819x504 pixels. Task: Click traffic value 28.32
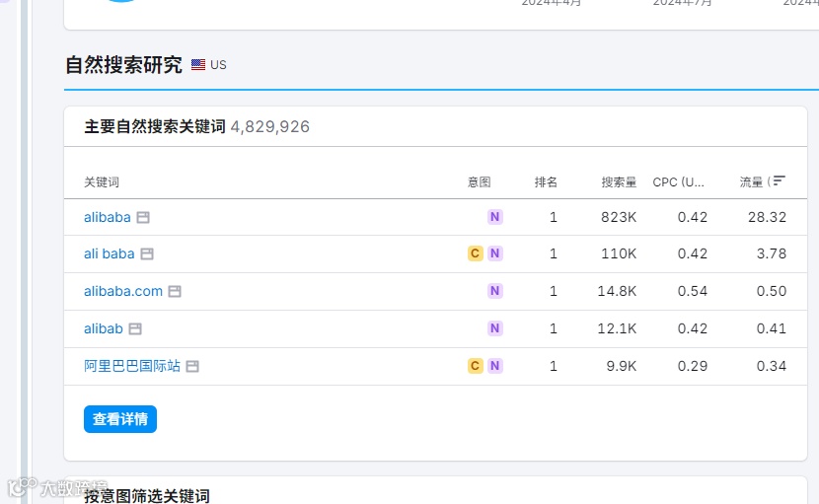[768, 217]
